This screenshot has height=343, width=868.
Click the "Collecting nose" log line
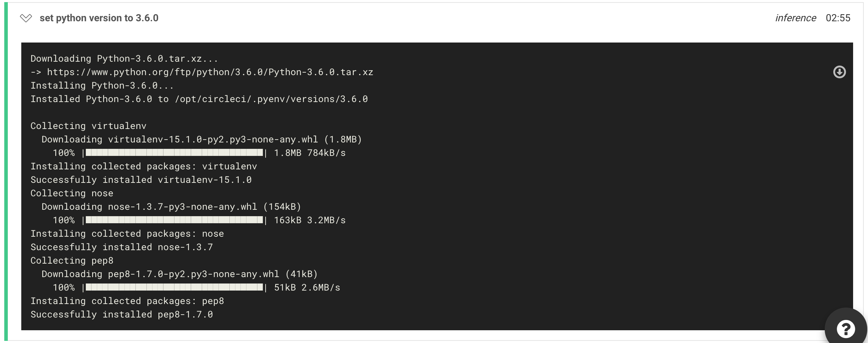pos(72,193)
